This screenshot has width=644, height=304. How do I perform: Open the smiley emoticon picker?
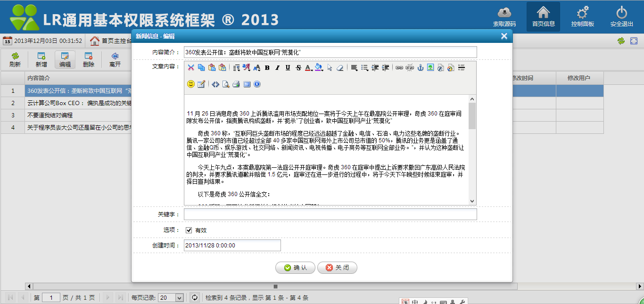pyautogui.click(x=191, y=84)
